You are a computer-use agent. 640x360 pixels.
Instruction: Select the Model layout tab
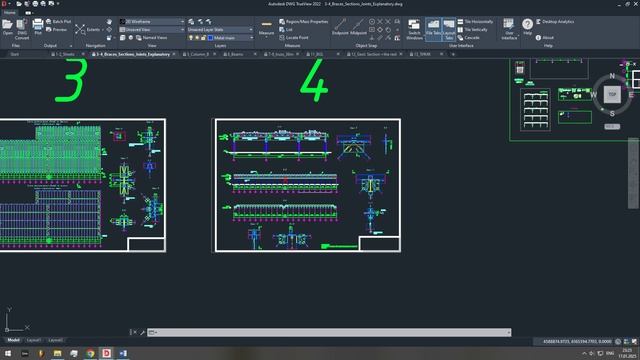tap(13, 340)
